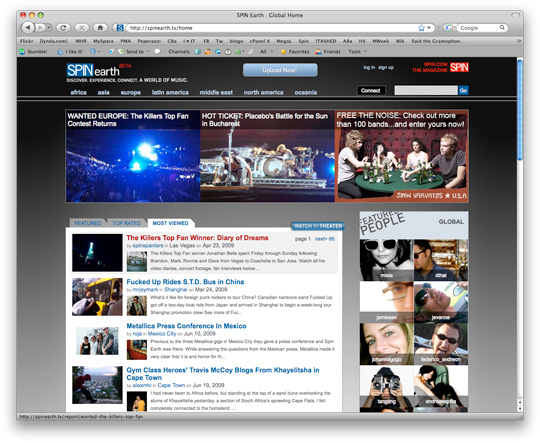Expand the thumbs-down options dropdown

click(x=99, y=52)
